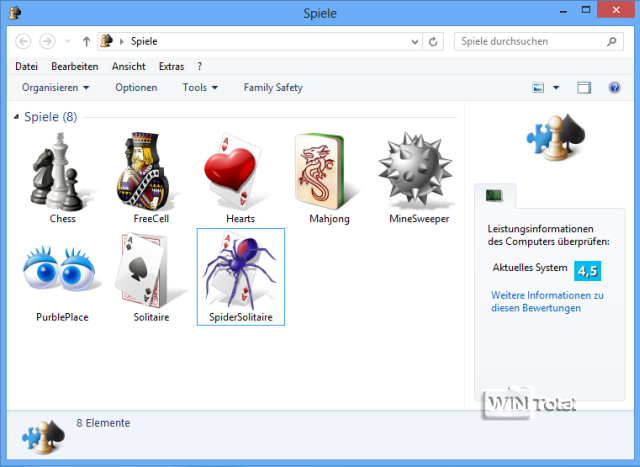Click the search magnifier icon
The height and width of the screenshot is (467, 640).
[611, 41]
